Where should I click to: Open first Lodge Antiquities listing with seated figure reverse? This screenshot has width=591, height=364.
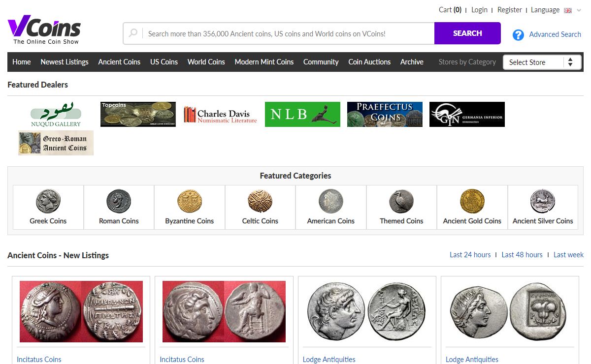(x=367, y=311)
